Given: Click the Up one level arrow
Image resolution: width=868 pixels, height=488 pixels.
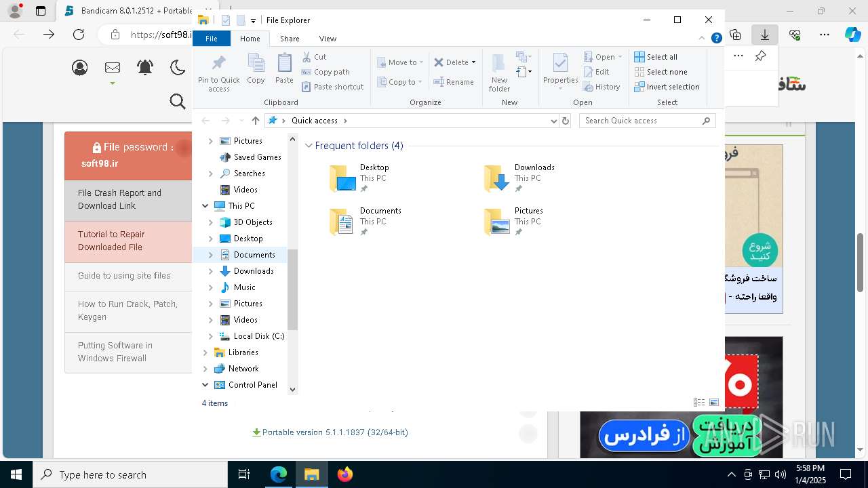Looking at the screenshot, I should [255, 121].
